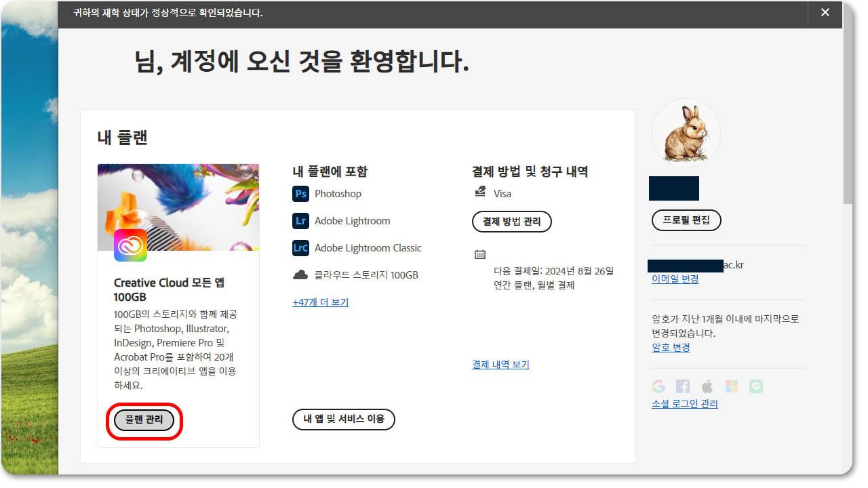Image resolution: width=868 pixels, height=488 pixels.
Task: Click the LINE social login icon
Action: (756, 386)
